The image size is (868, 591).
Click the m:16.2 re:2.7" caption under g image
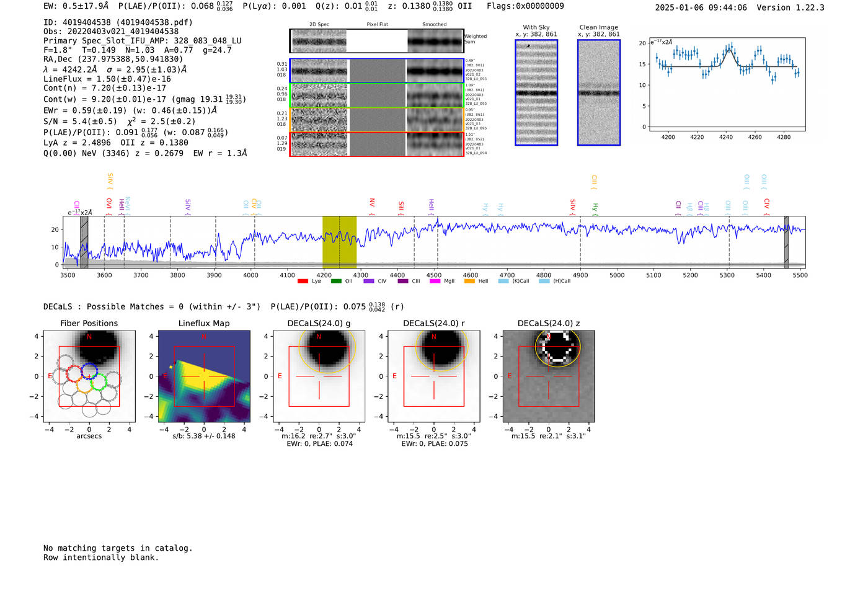click(319, 436)
